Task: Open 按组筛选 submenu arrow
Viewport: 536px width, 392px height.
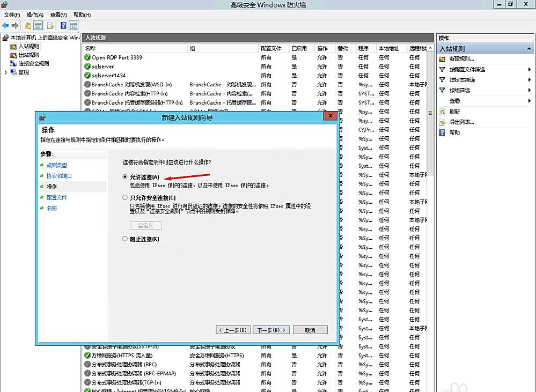Action: 529,90
